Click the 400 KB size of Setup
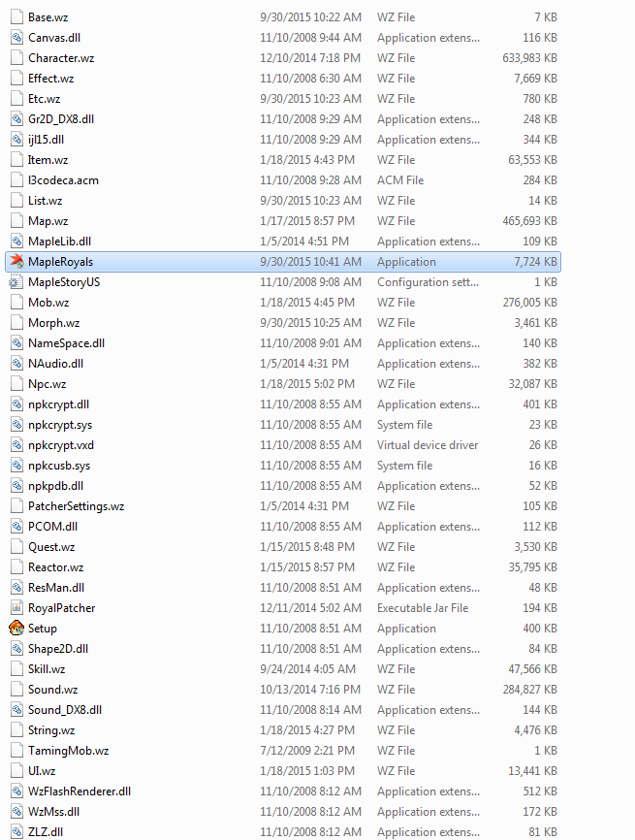635x840 pixels. 540,628
